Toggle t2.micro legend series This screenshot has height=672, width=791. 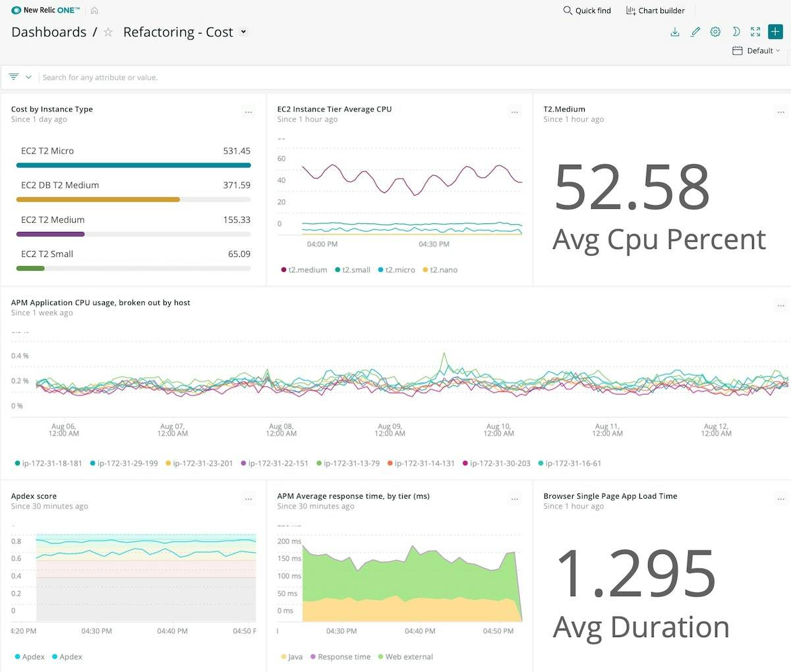(396, 270)
